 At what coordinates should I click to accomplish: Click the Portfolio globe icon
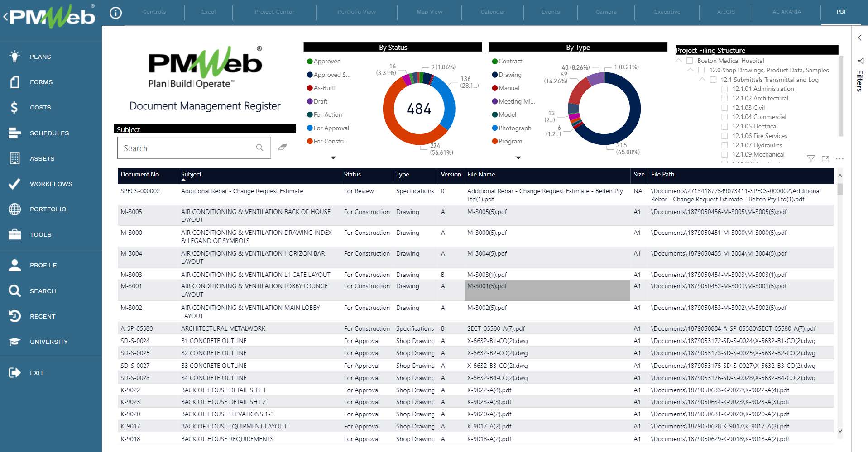click(x=14, y=209)
